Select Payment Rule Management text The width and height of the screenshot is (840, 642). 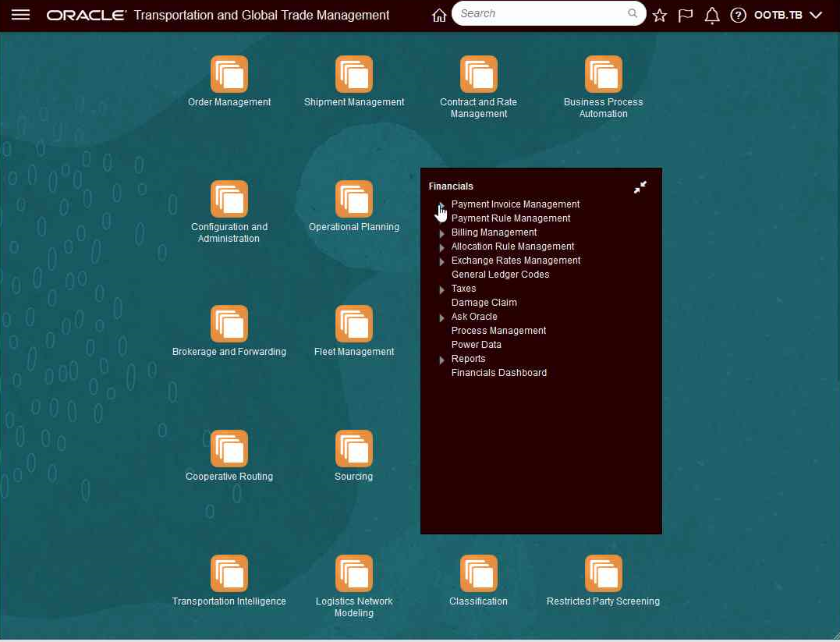[511, 218]
